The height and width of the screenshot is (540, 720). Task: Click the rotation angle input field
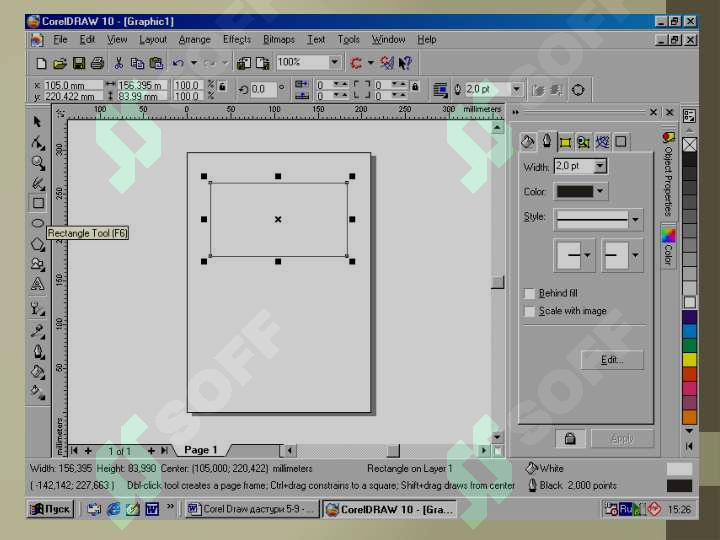[263, 90]
